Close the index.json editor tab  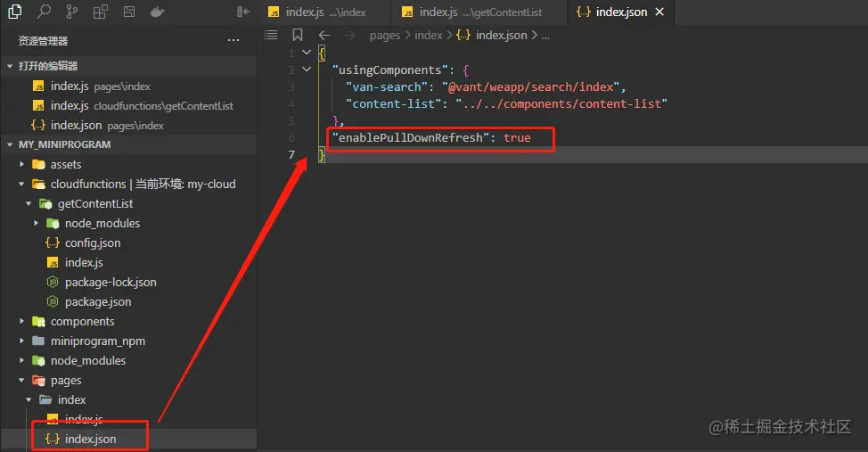tap(659, 12)
